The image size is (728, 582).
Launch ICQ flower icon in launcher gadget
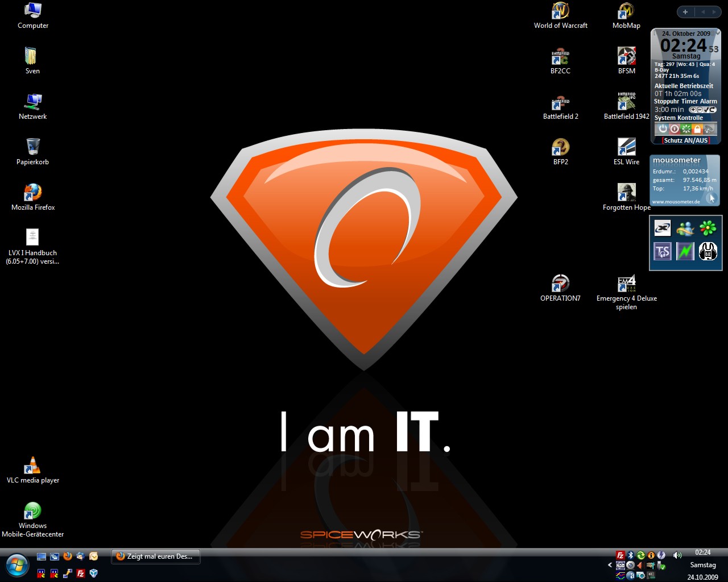[708, 228]
